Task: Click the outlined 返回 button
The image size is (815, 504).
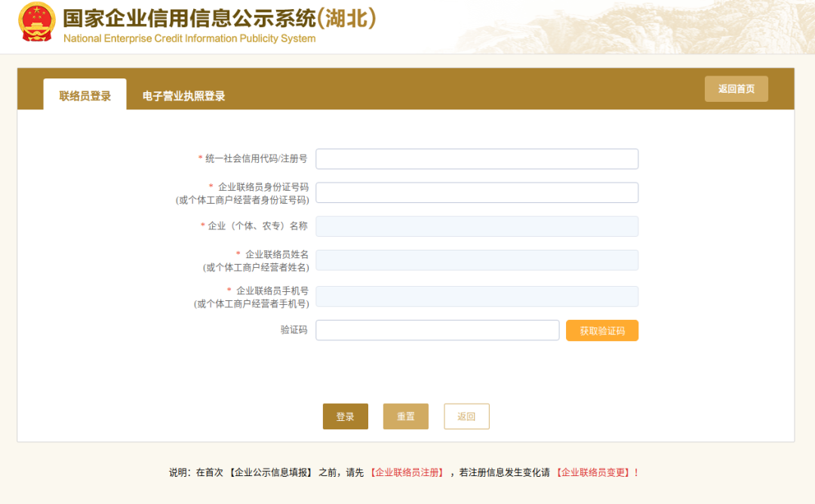Action: 466,416
